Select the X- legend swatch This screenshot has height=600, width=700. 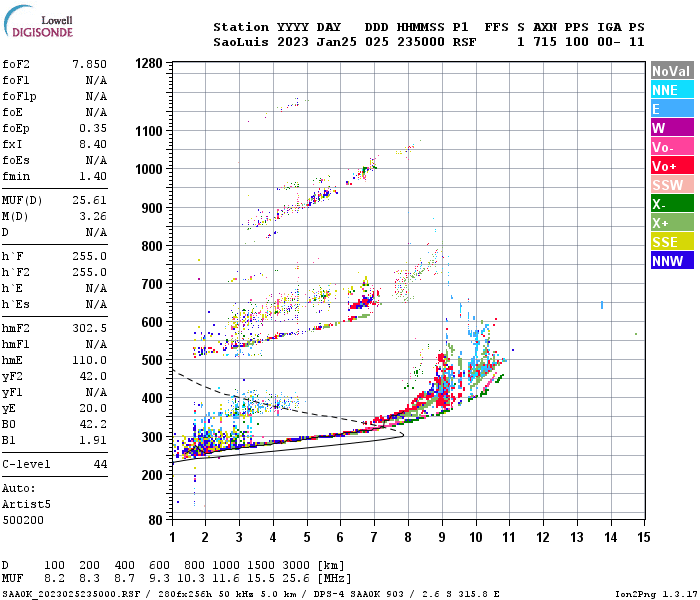coord(672,204)
